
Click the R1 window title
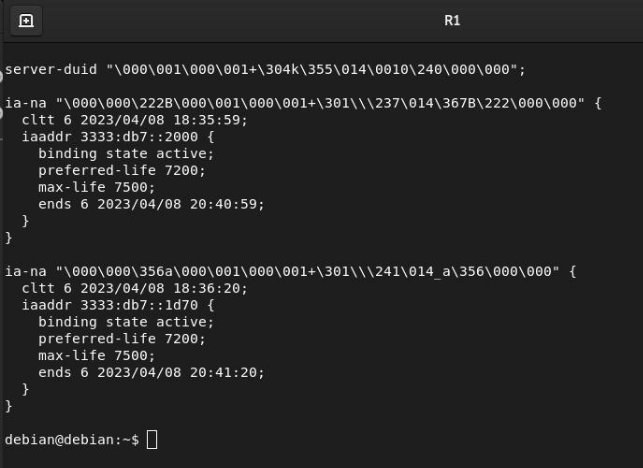452,21
